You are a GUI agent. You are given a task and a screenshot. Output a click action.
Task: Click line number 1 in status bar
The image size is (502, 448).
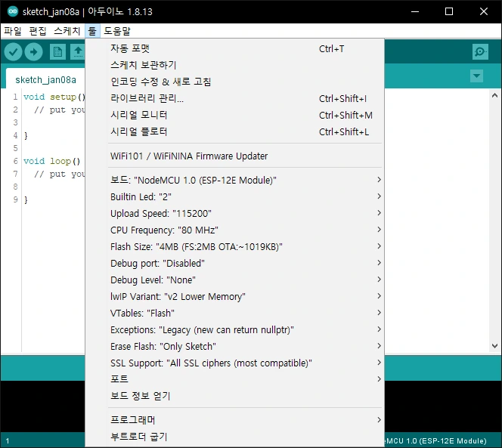(8, 440)
